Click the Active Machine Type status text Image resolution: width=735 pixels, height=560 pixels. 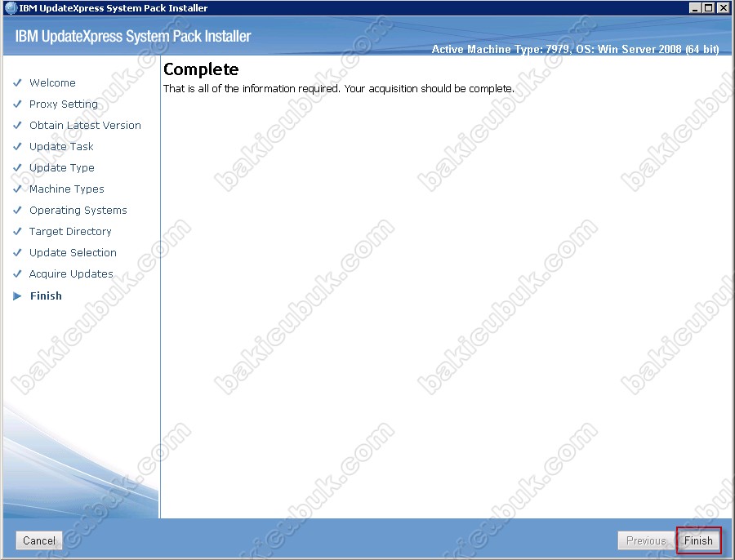point(575,49)
